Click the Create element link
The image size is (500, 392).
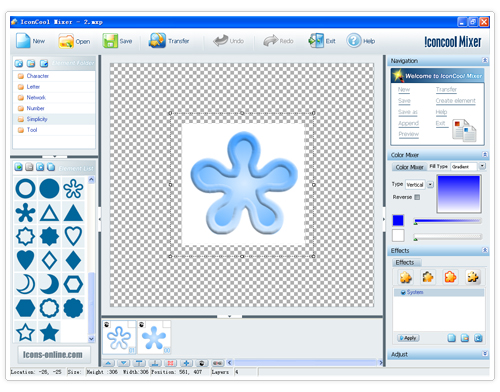click(x=455, y=100)
